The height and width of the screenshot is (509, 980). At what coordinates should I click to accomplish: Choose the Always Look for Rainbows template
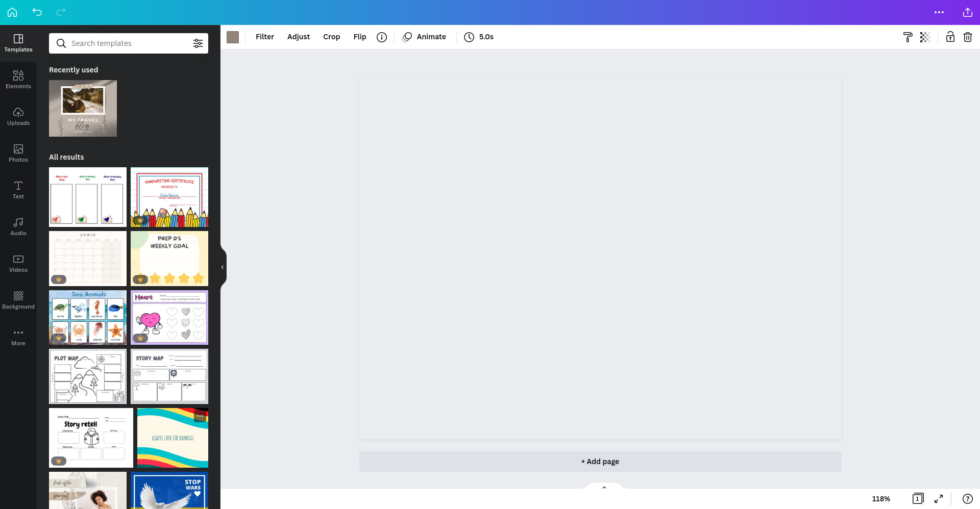coord(173,438)
